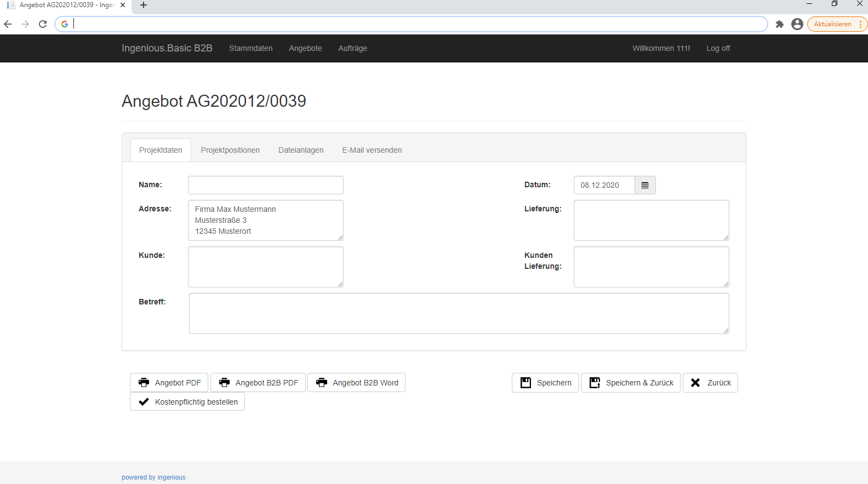Screen dimensions: 868x484
Task: Open the Chrome profile avatar icon
Action: (797, 24)
